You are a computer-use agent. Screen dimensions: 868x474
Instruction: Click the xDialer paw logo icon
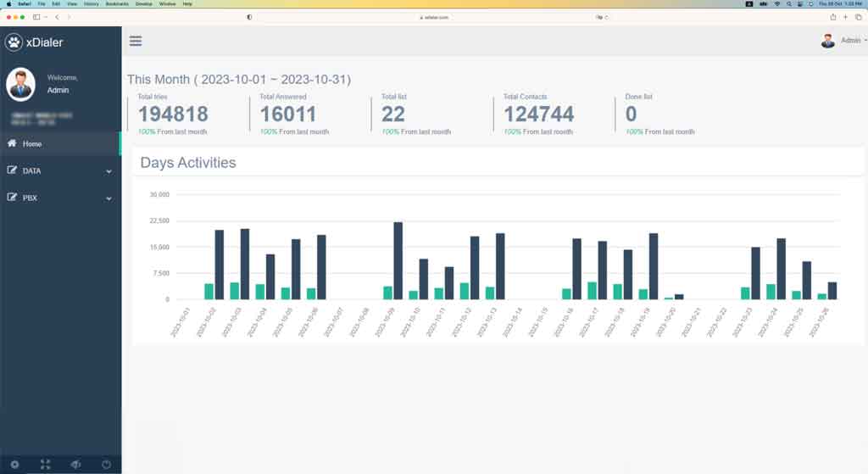click(14, 42)
